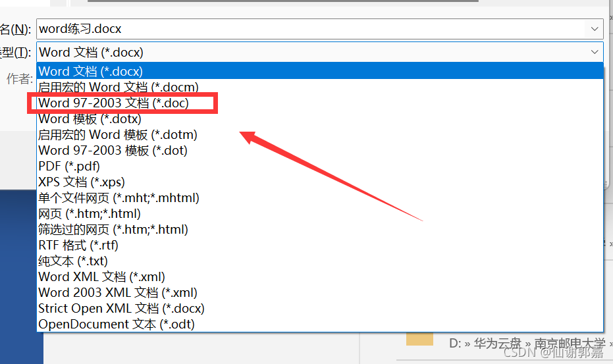613x364 pixels.
Task: Select Word 文档 (*.docx) highlighted option
Action: pyautogui.click(x=320, y=71)
